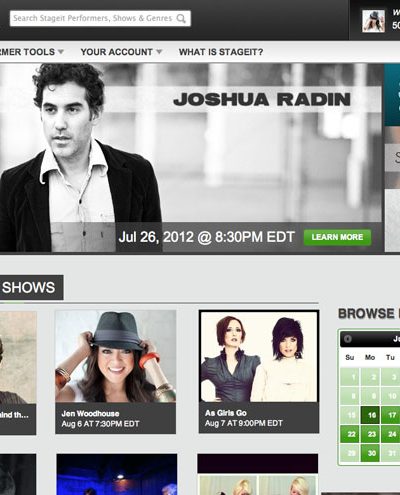Go to previous month in calendar

tap(347, 339)
